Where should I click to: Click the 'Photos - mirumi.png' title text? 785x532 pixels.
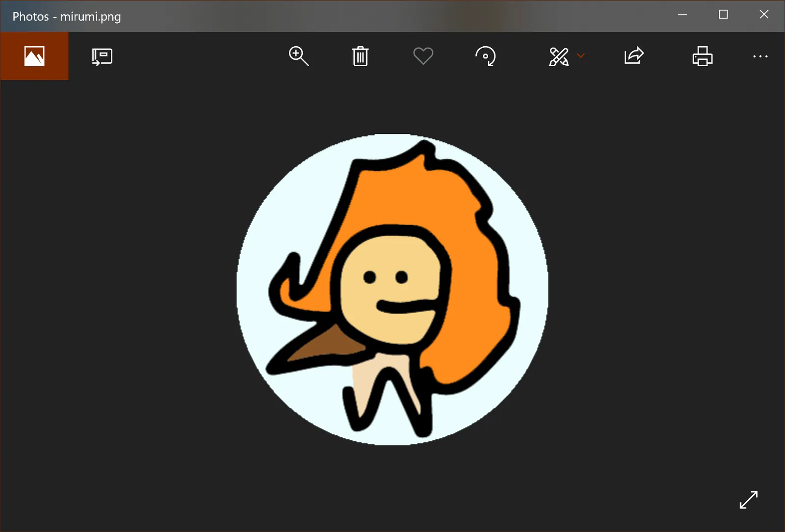pyautogui.click(x=67, y=17)
